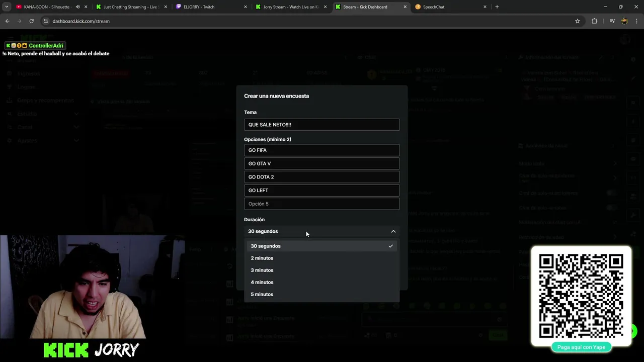This screenshot has width=644, height=362.
Task: Close the ELJORRY - Twitch tab
Action: click(x=246, y=7)
